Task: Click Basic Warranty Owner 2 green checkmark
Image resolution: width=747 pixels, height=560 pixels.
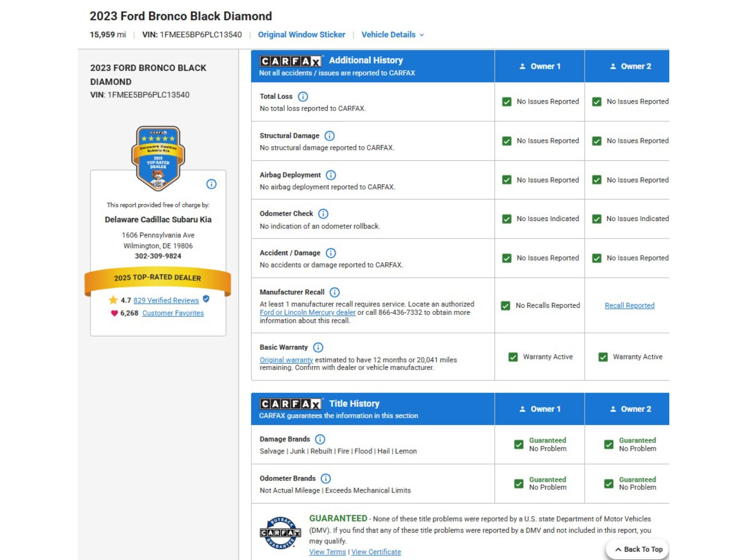Action: (603, 357)
